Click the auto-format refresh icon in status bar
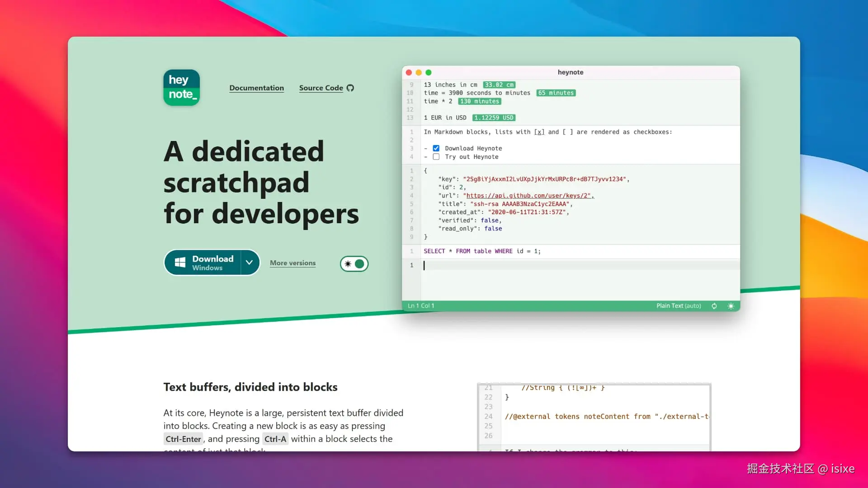The height and width of the screenshot is (488, 868). [714, 306]
